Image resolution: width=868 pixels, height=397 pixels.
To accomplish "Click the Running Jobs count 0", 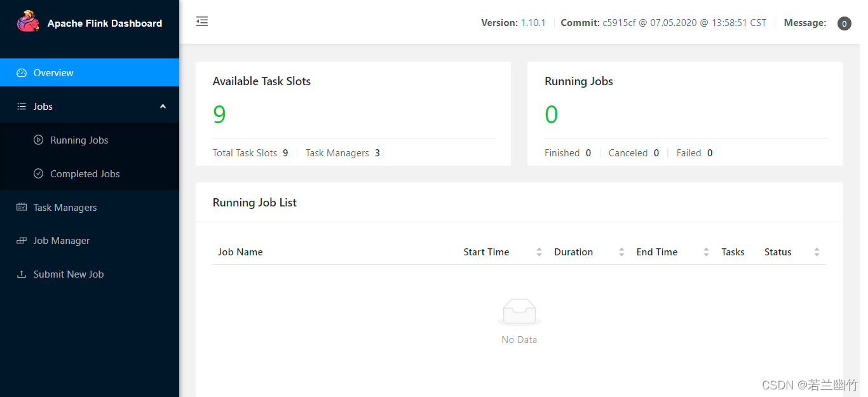I will click(x=552, y=114).
